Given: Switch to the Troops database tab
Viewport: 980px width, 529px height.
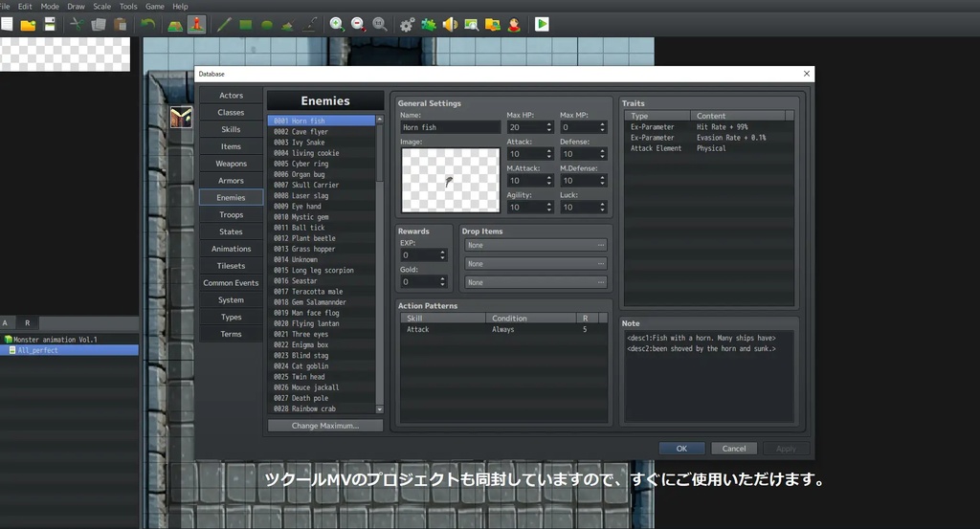Looking at the screenshot, I should click(x=231, y=215).
